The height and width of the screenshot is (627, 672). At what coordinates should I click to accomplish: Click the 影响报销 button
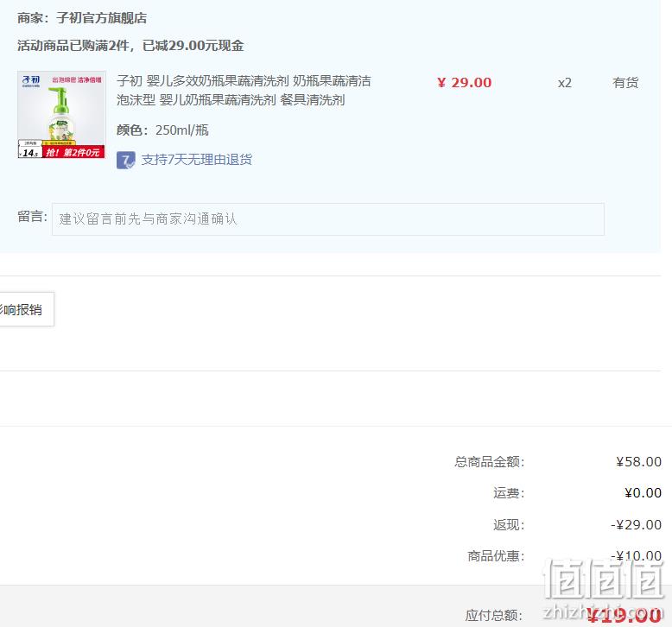[x=27, y=309]
